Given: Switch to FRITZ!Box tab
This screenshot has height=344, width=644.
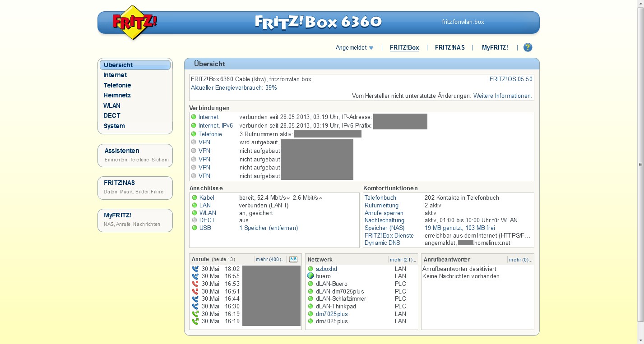Looking at the screenshot, I should 404,47.
